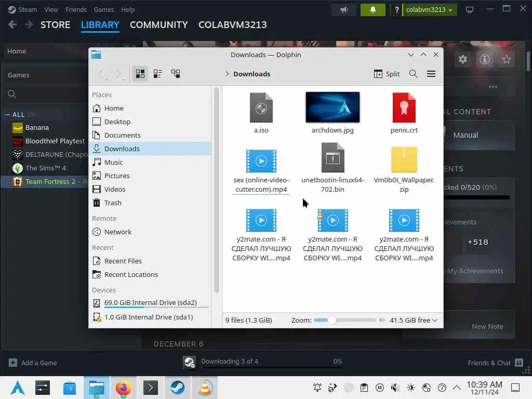The width and height of the screenshot is (532, 399).
Task: Collapse ALL games category in Steam
Action: point(7,115)
